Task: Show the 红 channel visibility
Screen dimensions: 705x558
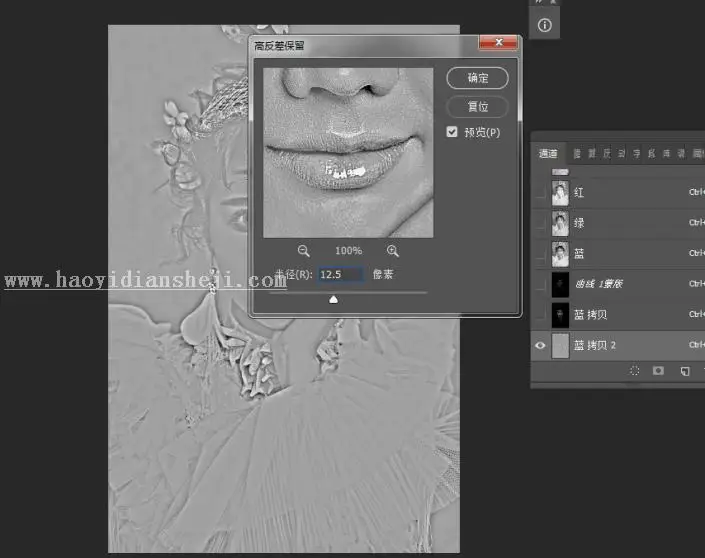Action: (540, 193)
